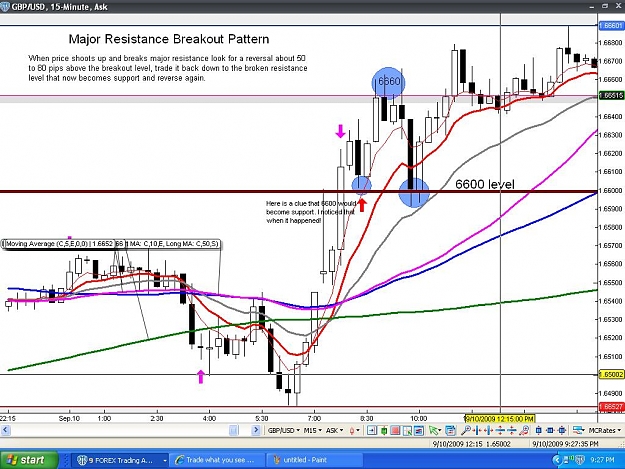
Task: Switch to untitled - Paint window
Action: pos(315,460)
